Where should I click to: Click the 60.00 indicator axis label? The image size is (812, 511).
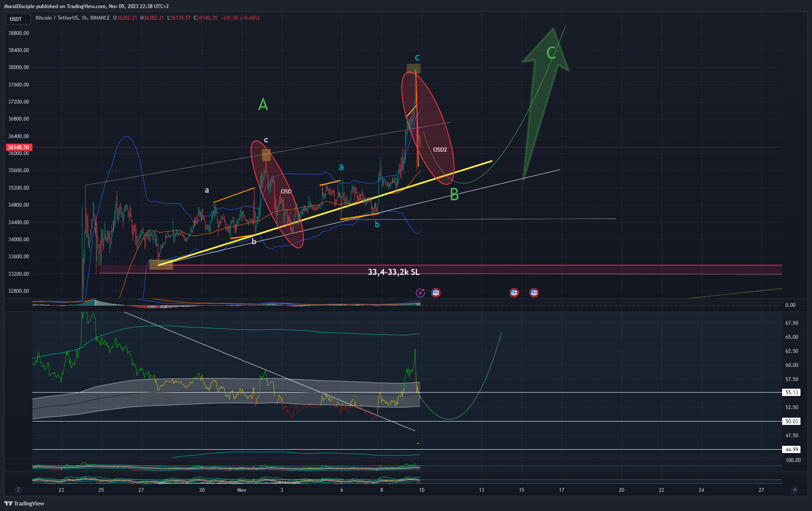(x=792, y=365)
